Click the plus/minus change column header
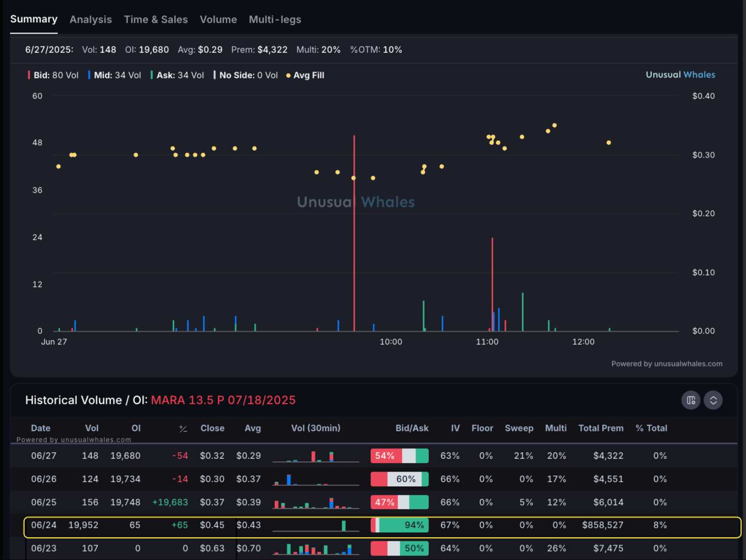Viewport: 746px width, 560px height. 183,429
